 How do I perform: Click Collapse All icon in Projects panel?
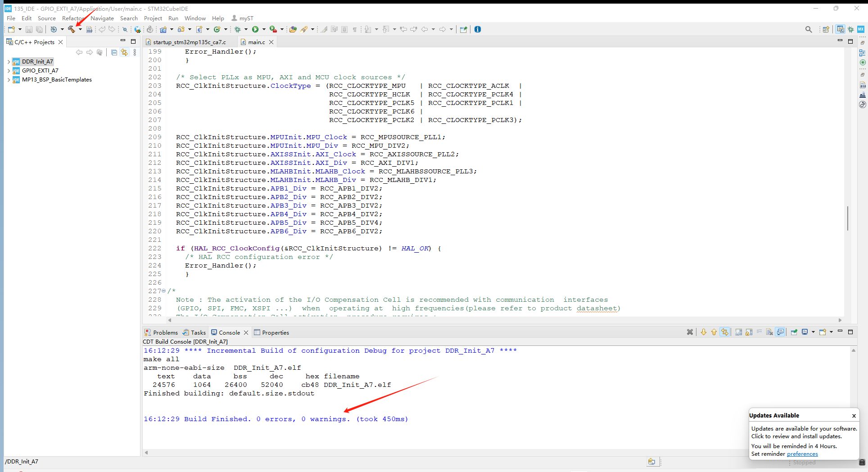tap(114, 53)
